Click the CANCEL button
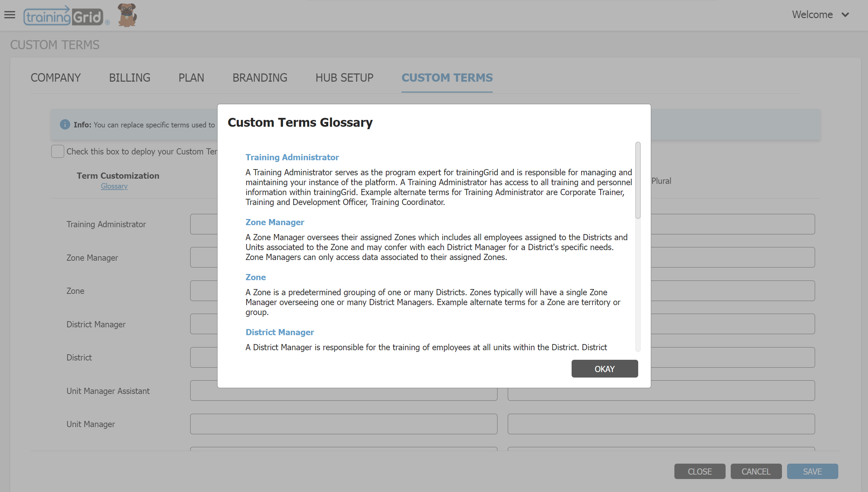 [756, 471]
